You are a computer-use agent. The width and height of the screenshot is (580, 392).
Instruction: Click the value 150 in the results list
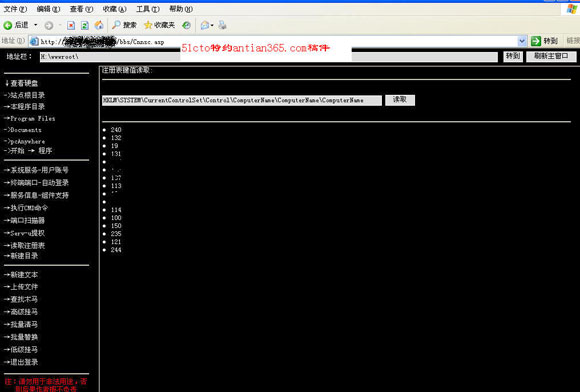click(116, 226)
